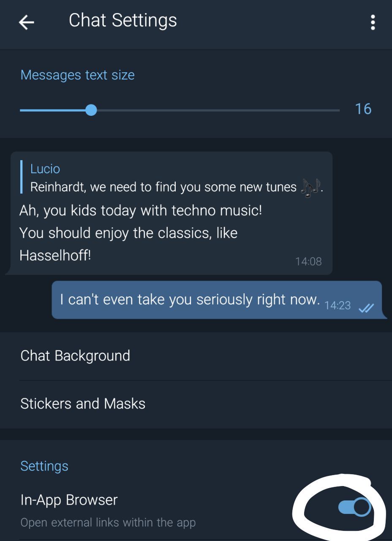This screenshot has height=541, width=392.
Task: Tap the In-App Browser label
Action: point(69,500)
